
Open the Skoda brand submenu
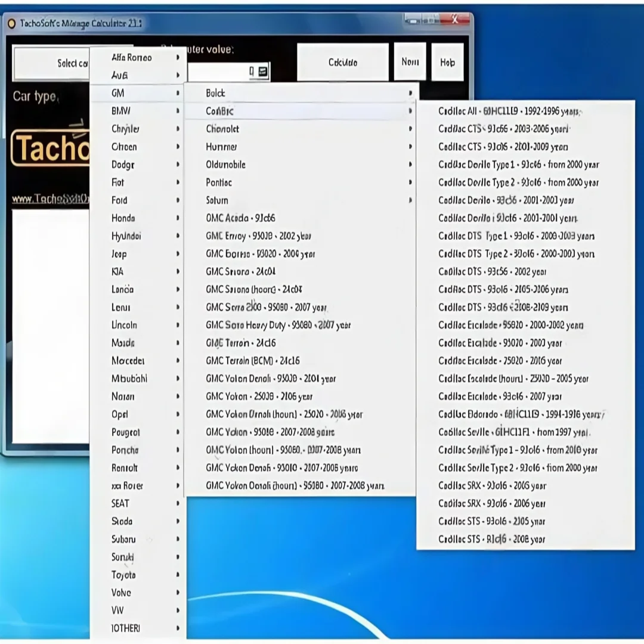tap(138, 522)
